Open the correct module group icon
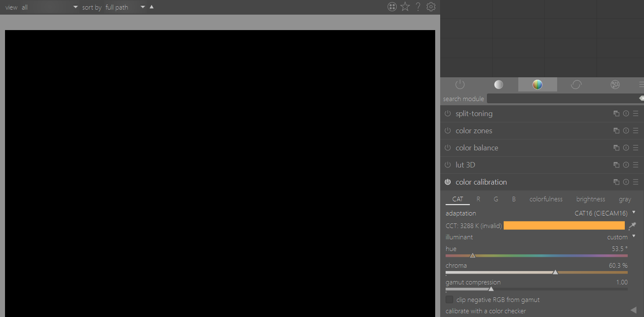 pyautogui.click(x=576, y=84)
